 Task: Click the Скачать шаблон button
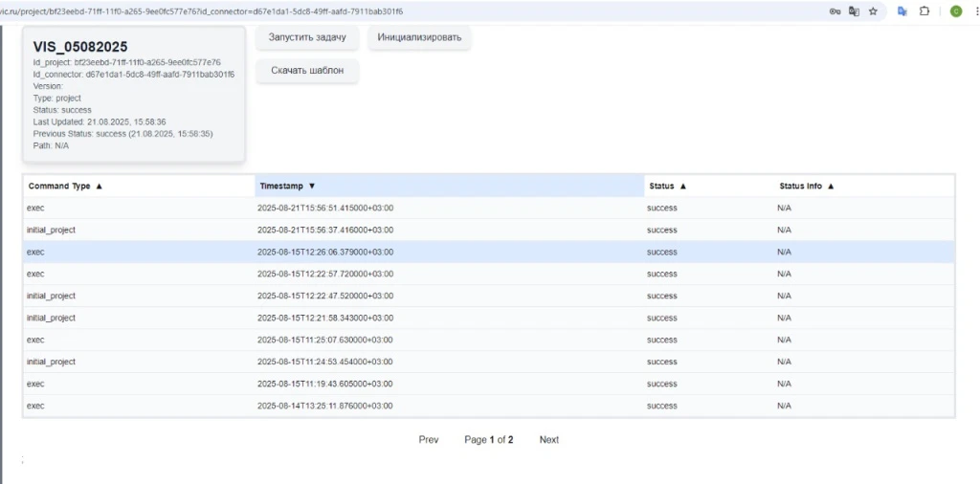(307, 71)
